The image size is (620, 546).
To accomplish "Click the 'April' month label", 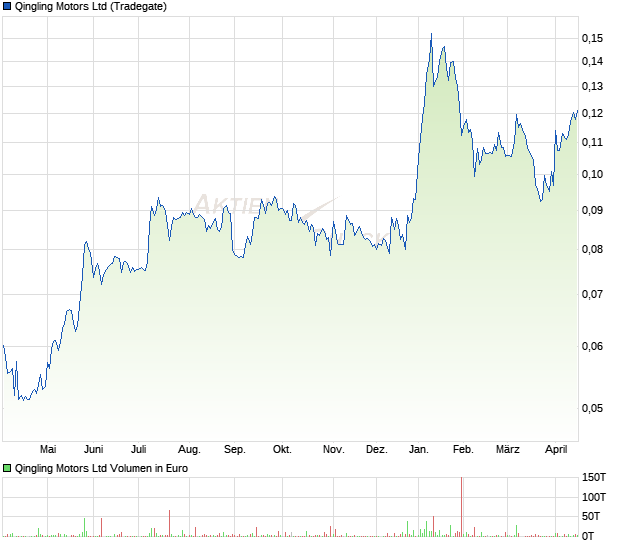I will tap(556, 450).
